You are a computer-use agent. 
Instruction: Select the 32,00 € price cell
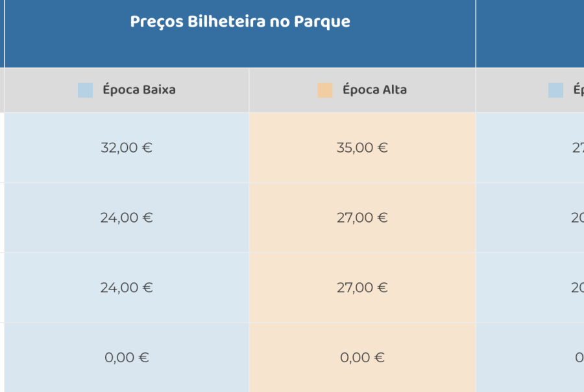127,148
